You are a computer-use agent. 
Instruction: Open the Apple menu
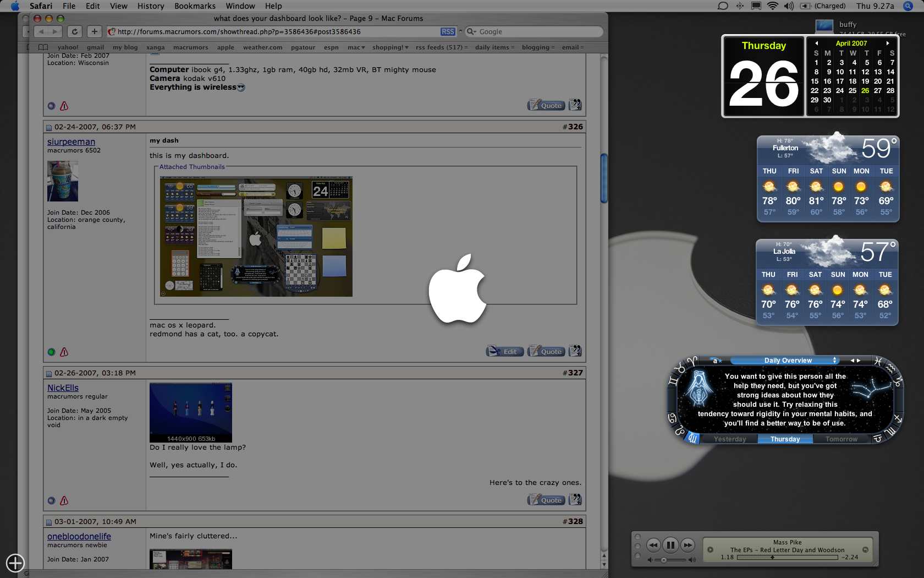point(15,6)
